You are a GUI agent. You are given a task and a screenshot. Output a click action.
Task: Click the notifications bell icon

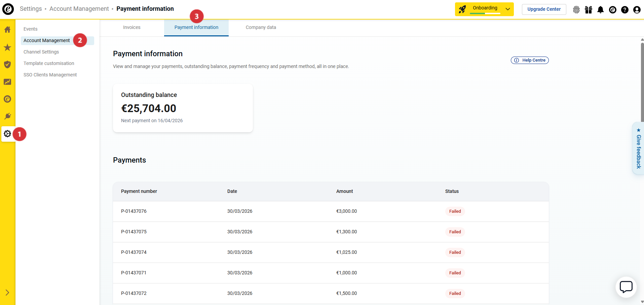coord(600,10)
